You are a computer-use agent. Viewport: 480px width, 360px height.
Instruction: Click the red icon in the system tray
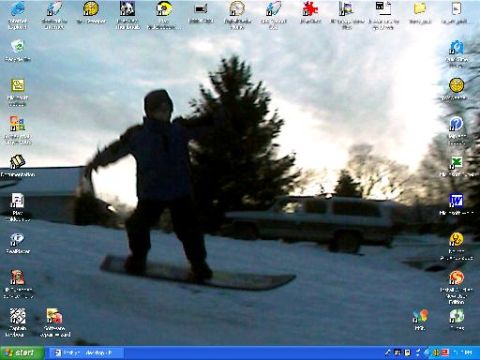445,352
